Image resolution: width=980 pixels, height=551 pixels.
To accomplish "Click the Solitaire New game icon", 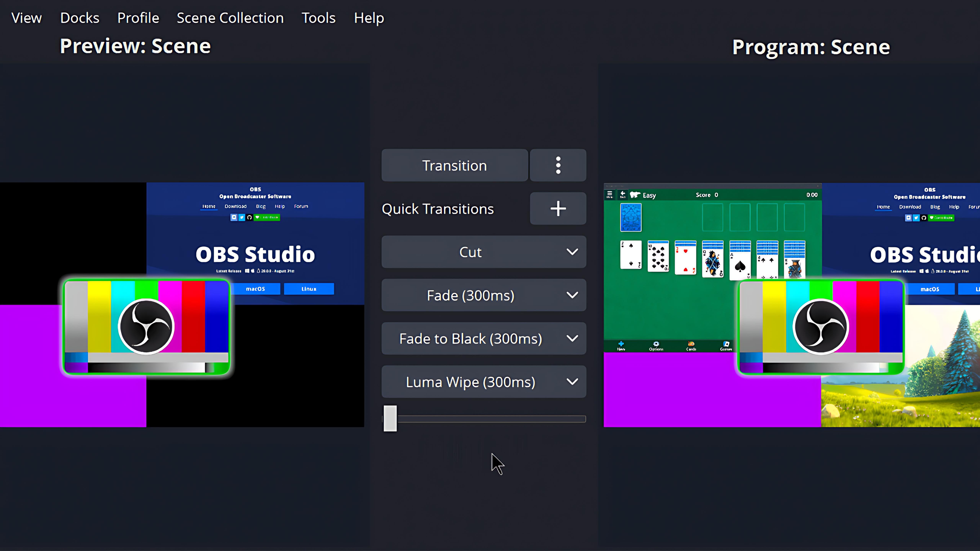I will (621, 346).
